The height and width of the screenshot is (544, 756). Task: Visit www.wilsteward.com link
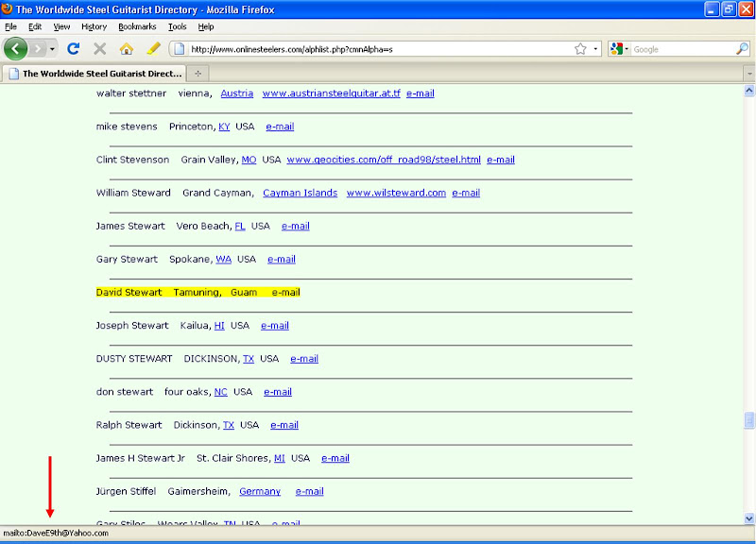click(x=396, y=194)
